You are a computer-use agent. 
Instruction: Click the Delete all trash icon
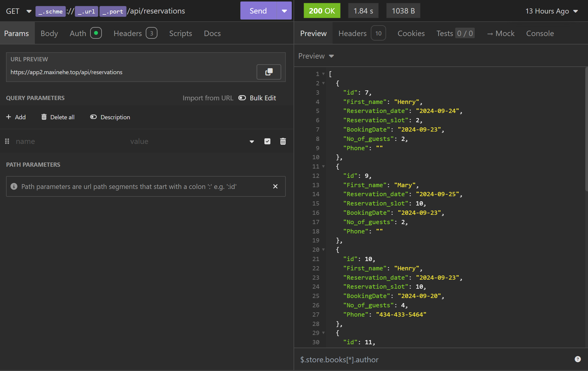pos(44,117)
